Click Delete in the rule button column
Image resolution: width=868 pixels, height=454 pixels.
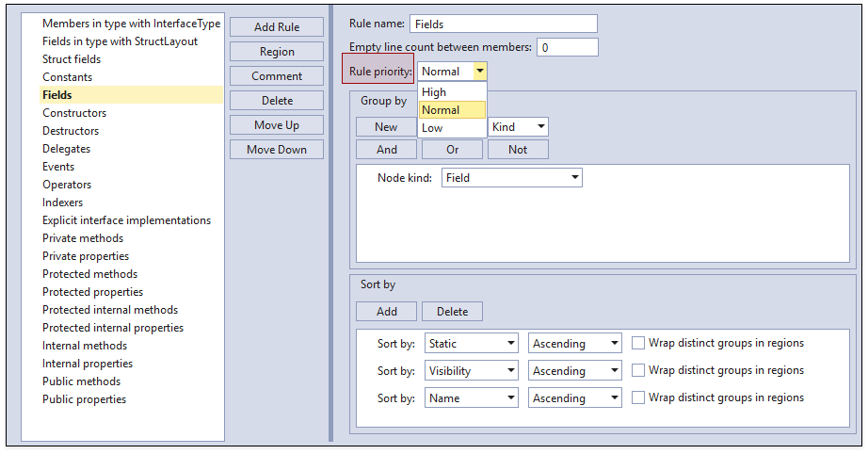tap(277, 101)
